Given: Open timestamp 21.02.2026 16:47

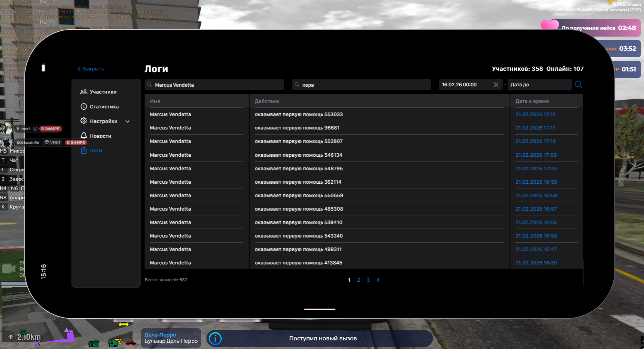Looking at the screenshot, I should pyautogui.click(x=536, y=249).
